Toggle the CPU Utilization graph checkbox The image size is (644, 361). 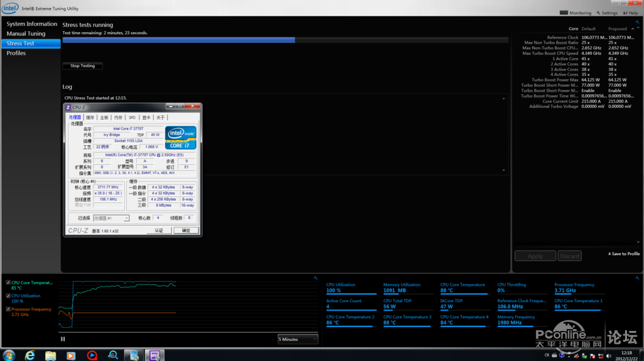[8, 296]
